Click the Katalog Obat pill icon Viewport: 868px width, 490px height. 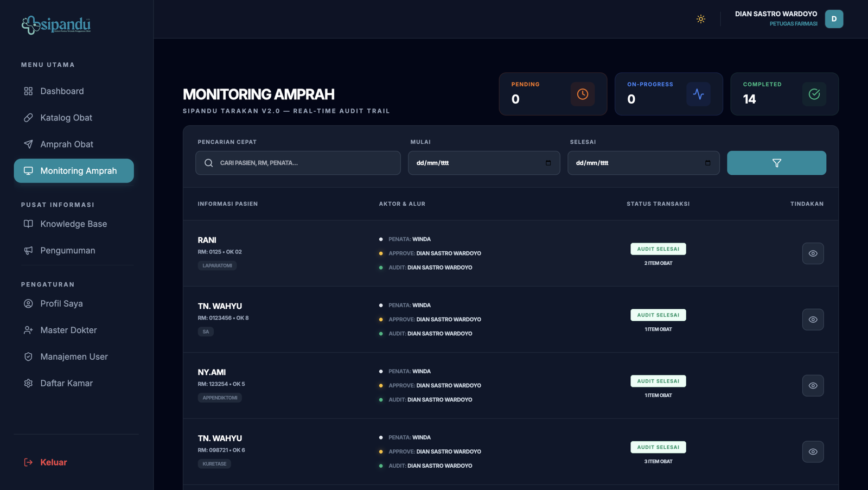pyautogui.click(x=28, y=118)
